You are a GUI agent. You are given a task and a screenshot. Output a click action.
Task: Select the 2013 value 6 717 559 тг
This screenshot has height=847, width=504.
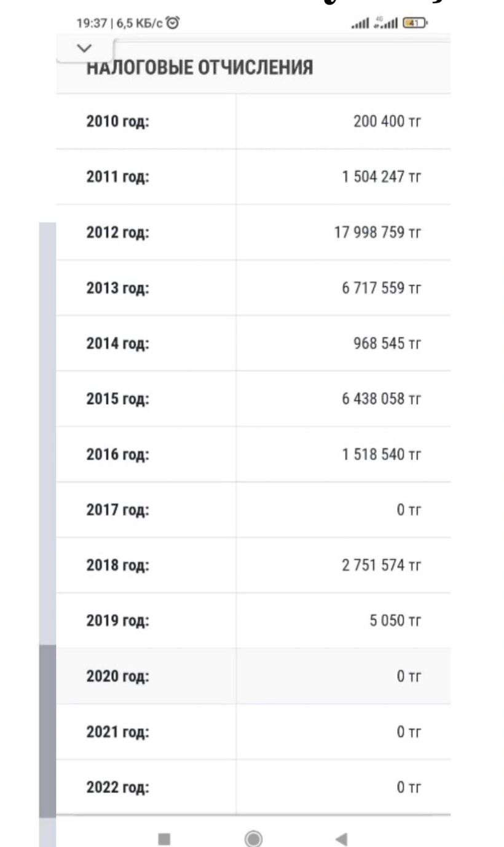382,288
